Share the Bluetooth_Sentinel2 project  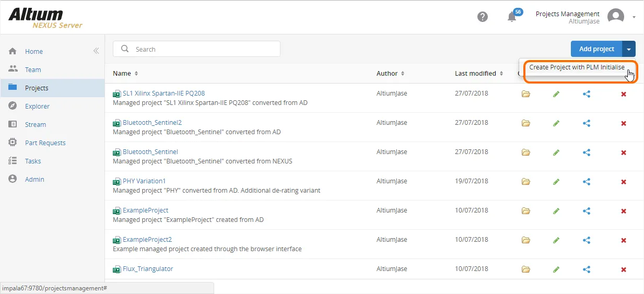(x=587, y=123)
